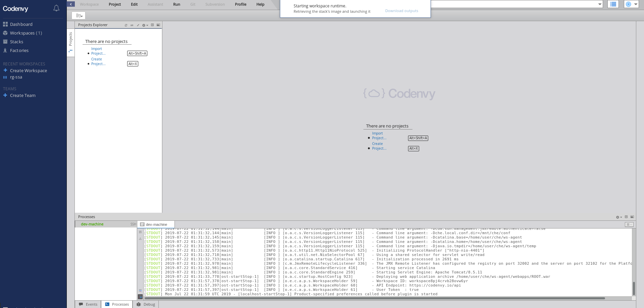Open the Project menu

pos(115,4)
